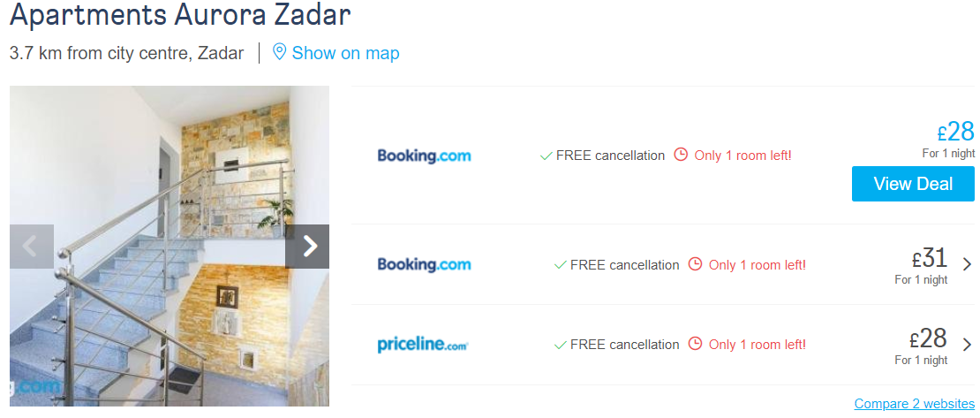980x418 pixels.
Task: Click FREE cancellation text in Priceline row
Action: point(624,345)
